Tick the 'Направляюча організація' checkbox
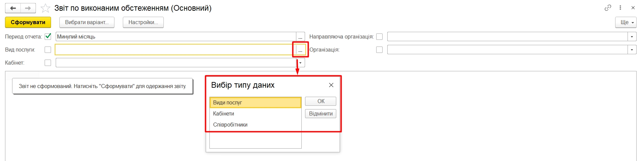 (379, 36)
